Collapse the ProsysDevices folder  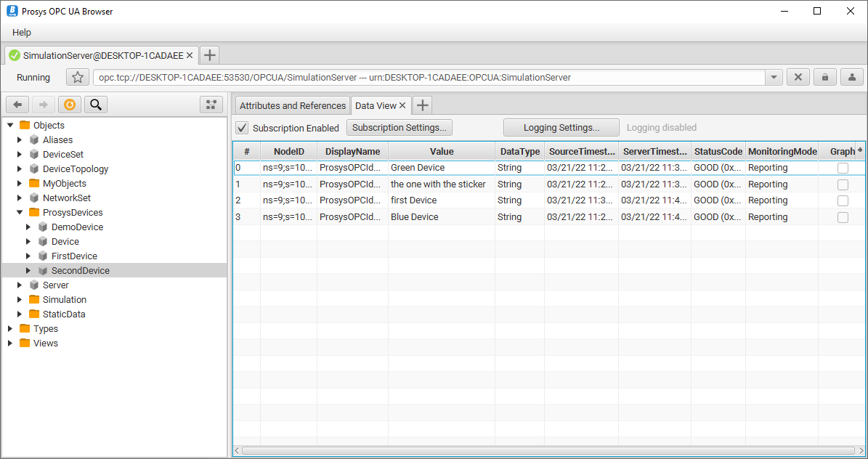20,213
